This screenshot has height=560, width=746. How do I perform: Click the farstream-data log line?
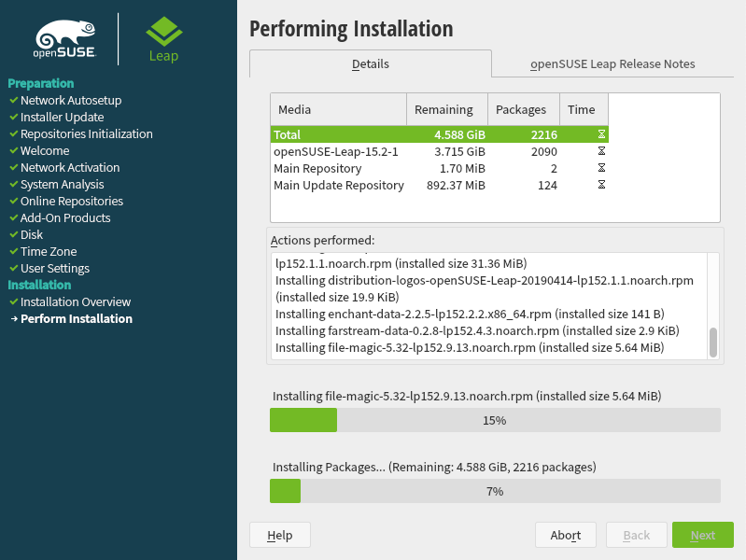477,330
